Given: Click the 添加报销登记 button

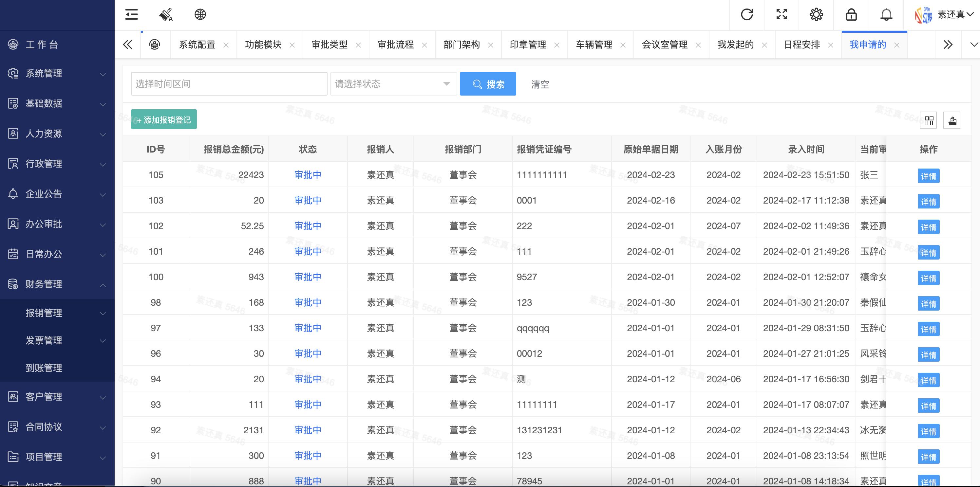Looking at the screenshot, I should coord(163,119).
